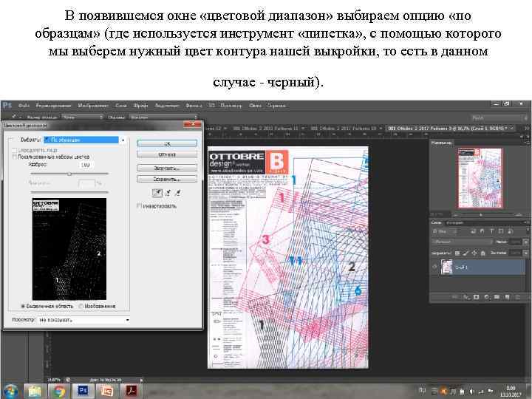This screenshot has height=399, width=532.
Task: Open the Image menu in menu bar
Action: click(93, 106)
